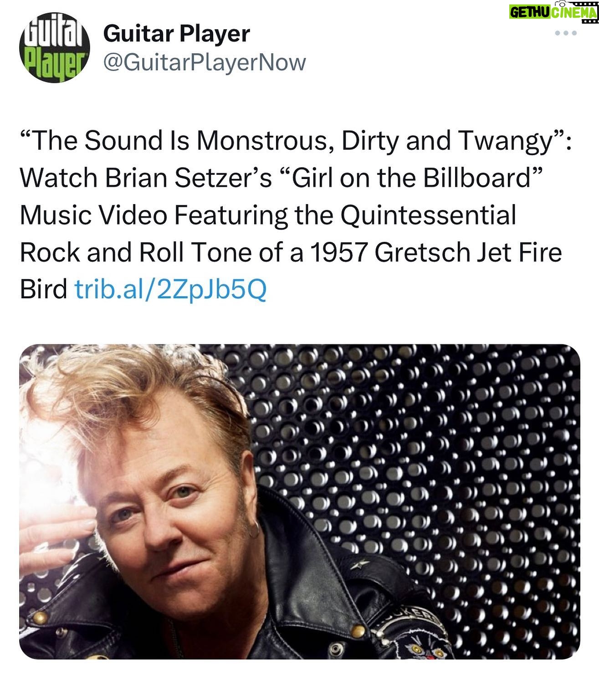This screenshot has height=700, width=599.
Task: Click the Gethu Cinema watermark logo
Action: tap(553, 12)
